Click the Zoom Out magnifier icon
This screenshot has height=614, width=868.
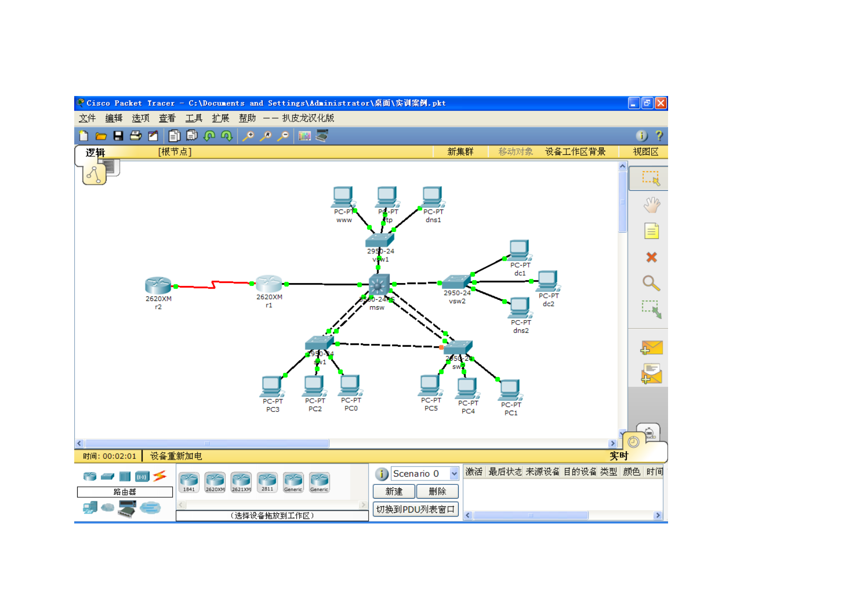(283, 136)
